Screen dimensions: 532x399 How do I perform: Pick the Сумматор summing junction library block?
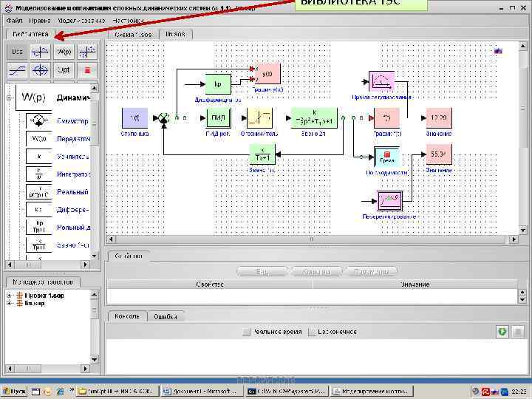[38, 120]
